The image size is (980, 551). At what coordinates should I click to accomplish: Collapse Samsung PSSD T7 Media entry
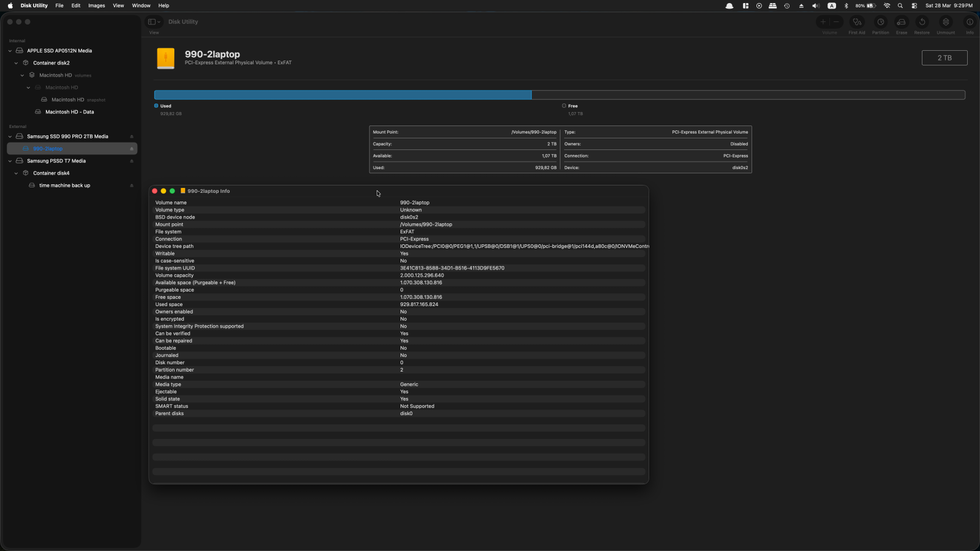[10, 161]
